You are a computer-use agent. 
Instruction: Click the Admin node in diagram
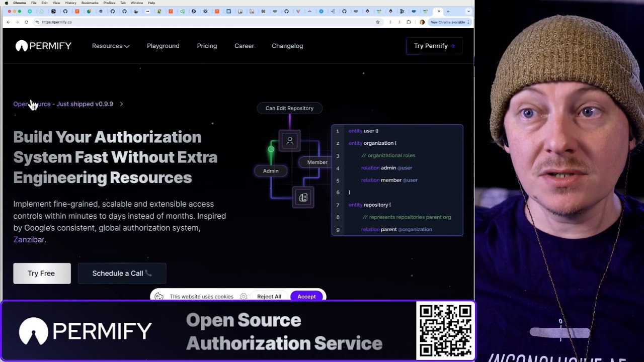(271, 171)
